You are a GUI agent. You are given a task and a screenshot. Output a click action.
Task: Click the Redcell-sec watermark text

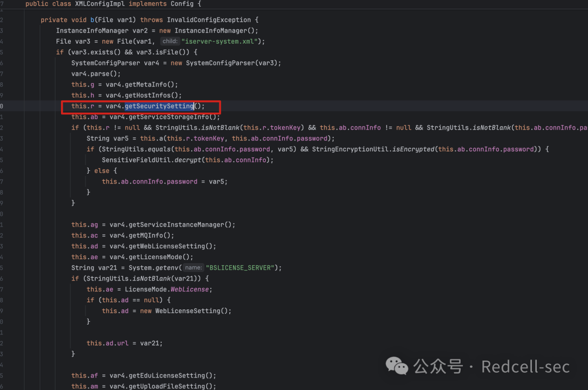point(525,367)
